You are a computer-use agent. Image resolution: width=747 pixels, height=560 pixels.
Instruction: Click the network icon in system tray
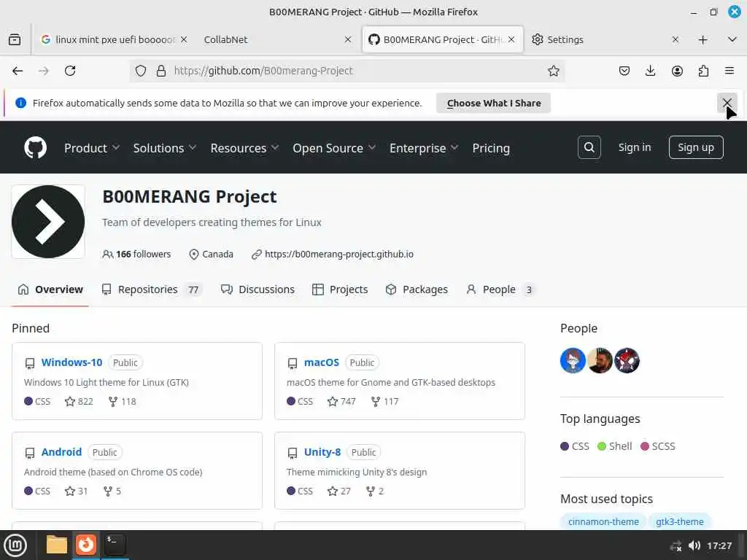click(x=676, y=545)
